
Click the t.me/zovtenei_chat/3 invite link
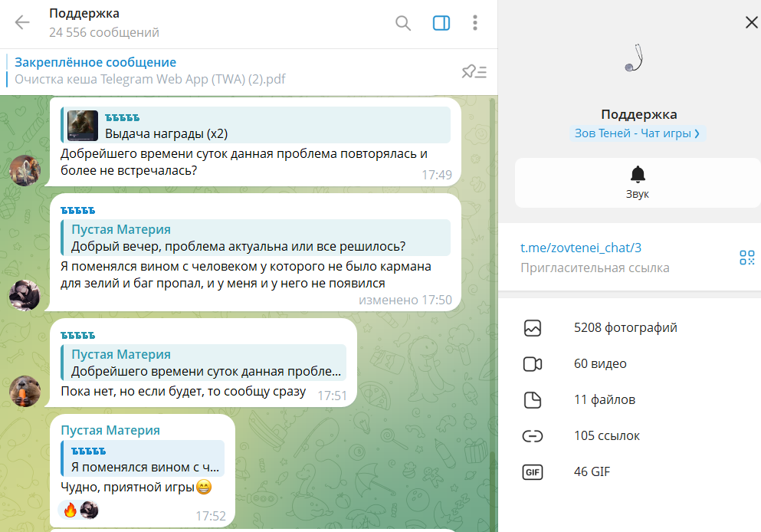580,248
